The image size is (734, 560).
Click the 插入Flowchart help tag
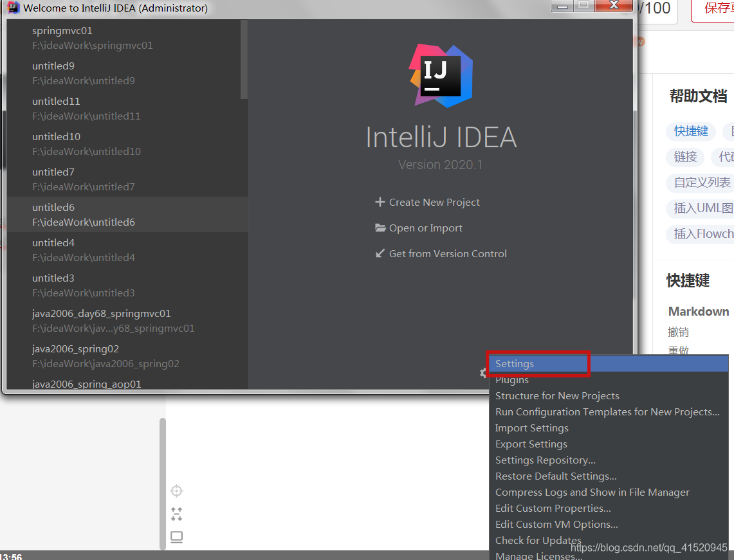pyautogui.click(x=700, y=234)
